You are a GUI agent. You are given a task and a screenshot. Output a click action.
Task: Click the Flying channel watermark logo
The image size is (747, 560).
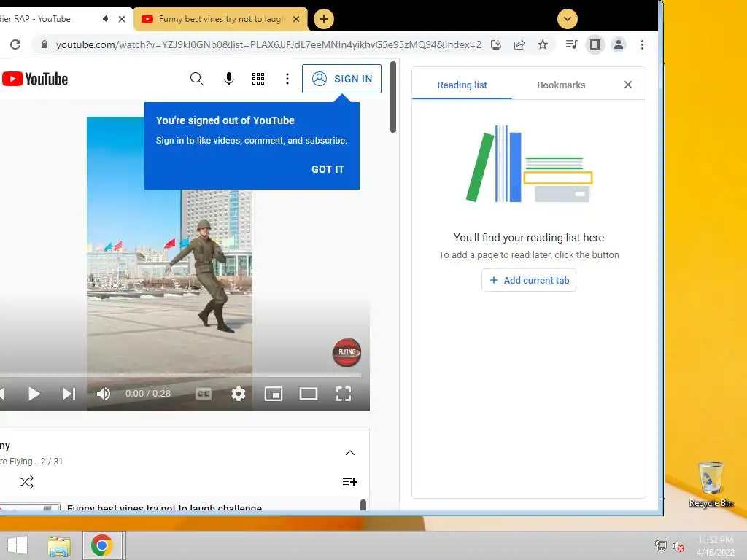(x=347, y=352)
